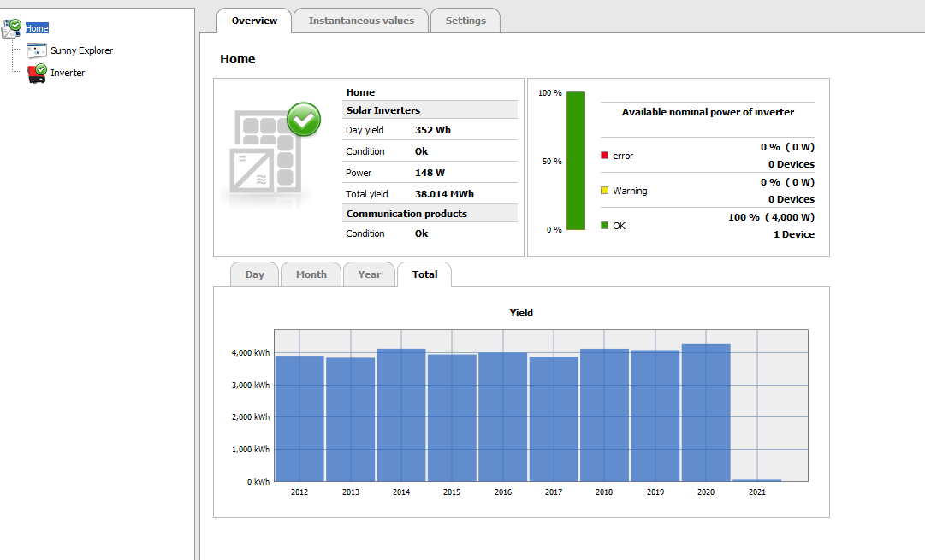Select the Home plant icon in tree

(11, 28)
